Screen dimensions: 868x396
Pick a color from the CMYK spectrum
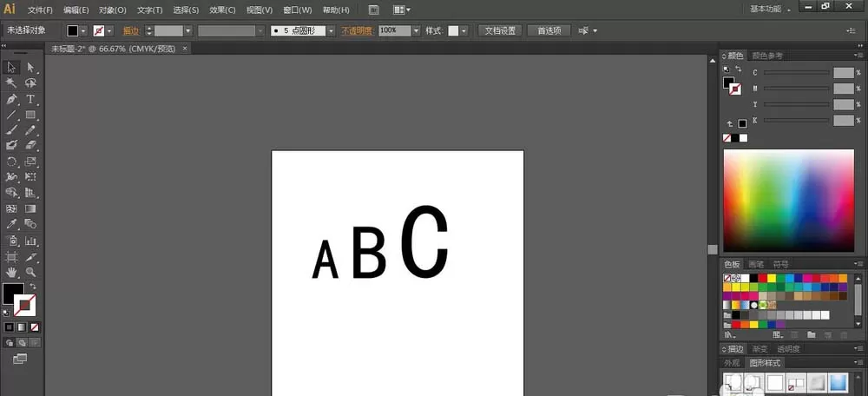789,201
